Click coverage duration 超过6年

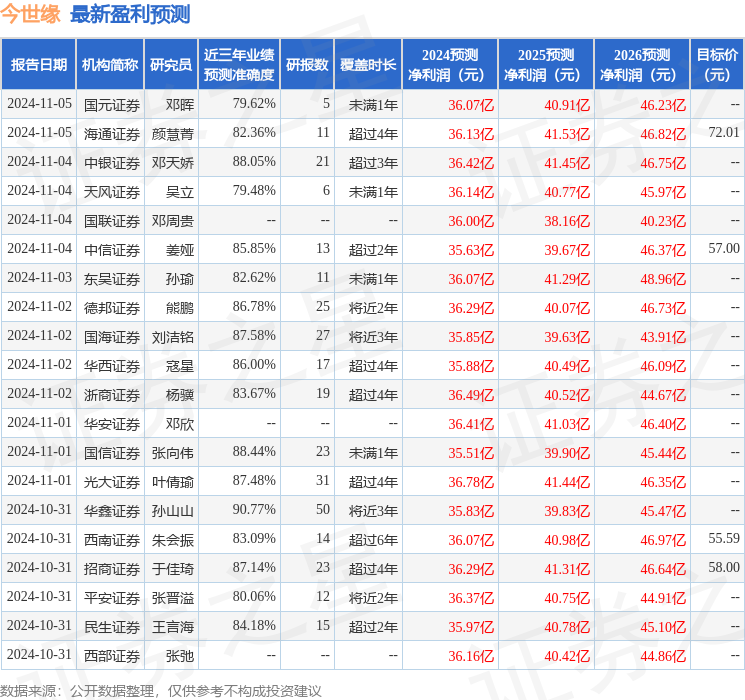[373, 539]
